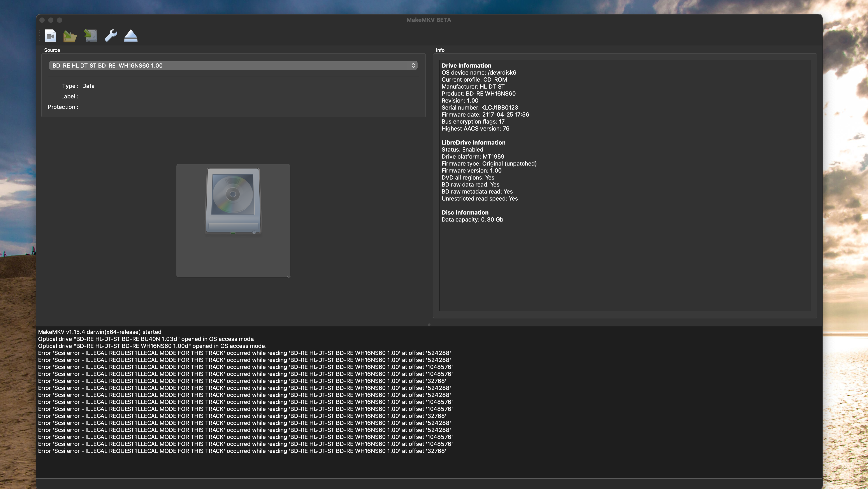Viewport: 868px width, 489px height.
Task: Click the Backup disc icon
Action: pos(90,36)
